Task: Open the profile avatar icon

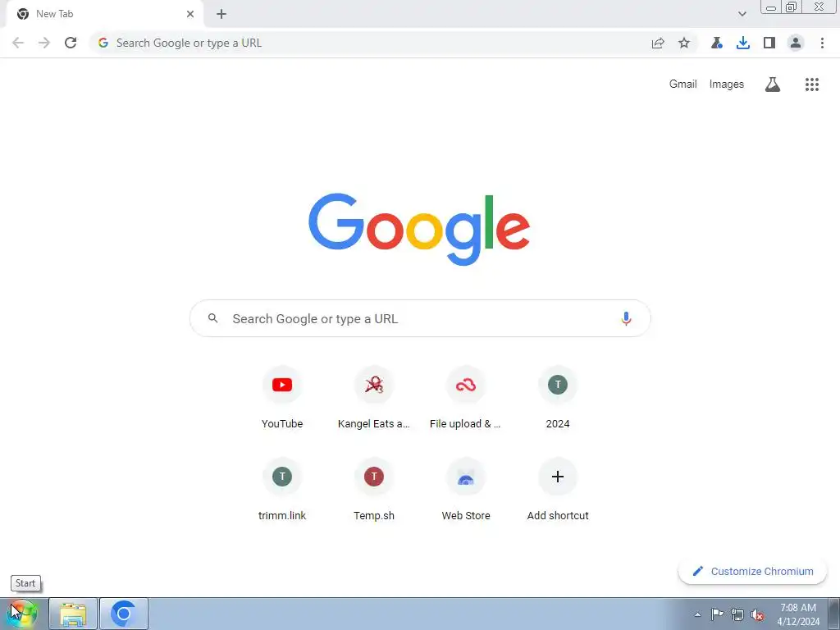Action: point(796,43)
